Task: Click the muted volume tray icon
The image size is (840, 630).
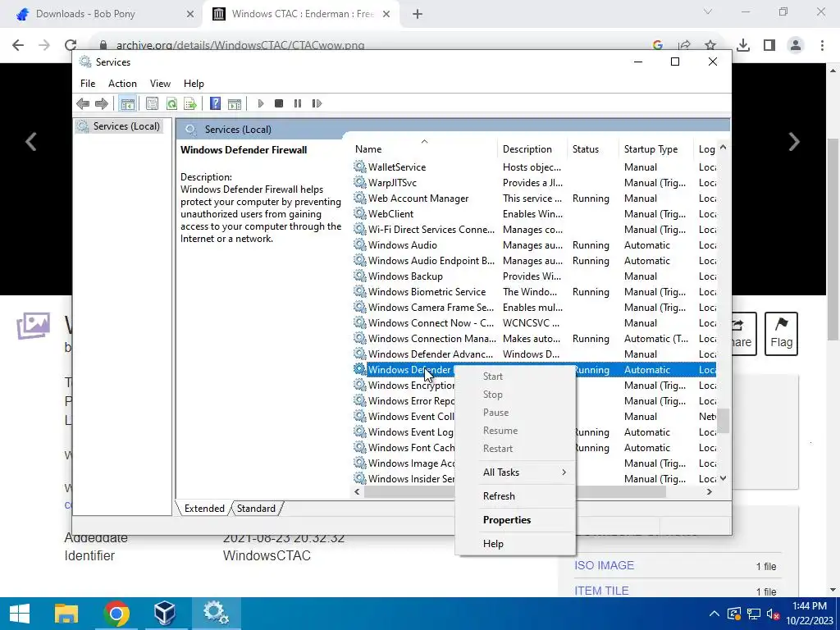Action: [x=773, y=614]
